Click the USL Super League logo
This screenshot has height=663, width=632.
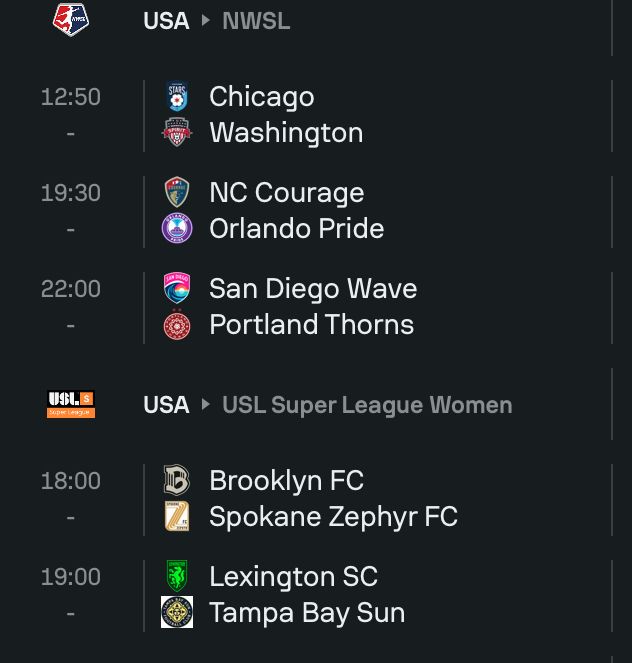(x=71, y=404)
